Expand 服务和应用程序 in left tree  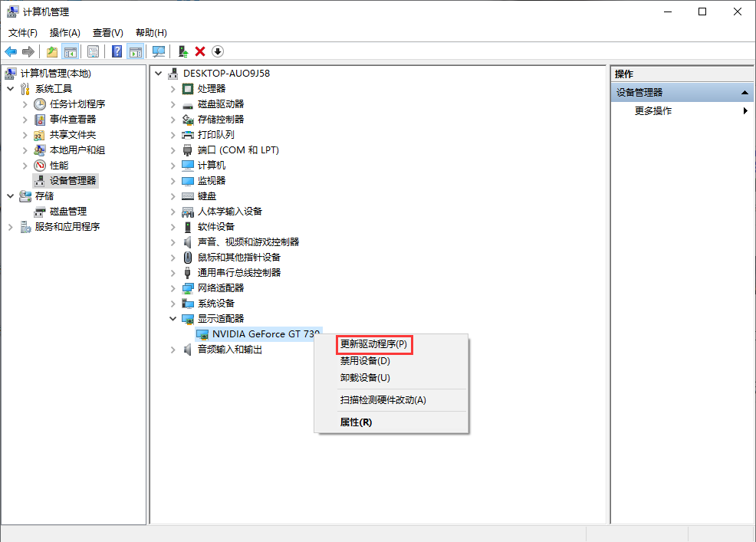coord(11,227)
